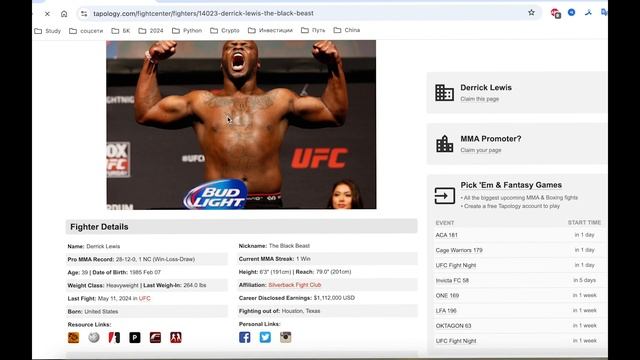Click 'Claim this page' under Derrick Lewis

(480, 99)
